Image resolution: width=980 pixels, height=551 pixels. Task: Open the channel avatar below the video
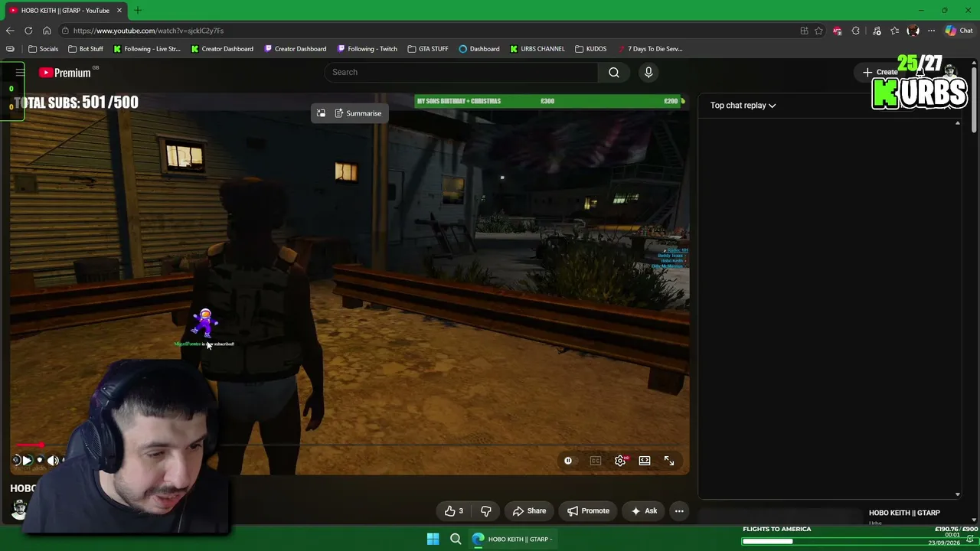[19, 510]
